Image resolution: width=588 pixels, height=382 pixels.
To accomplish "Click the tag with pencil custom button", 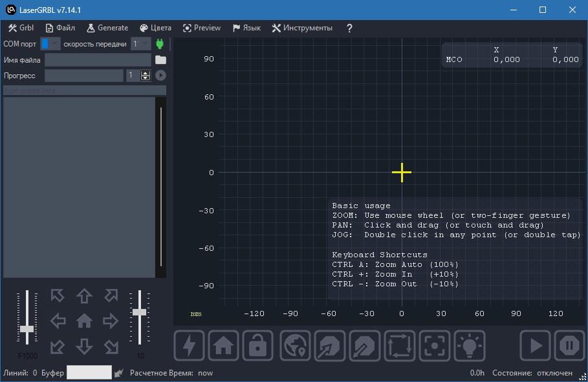I will [x=364, y=345].
